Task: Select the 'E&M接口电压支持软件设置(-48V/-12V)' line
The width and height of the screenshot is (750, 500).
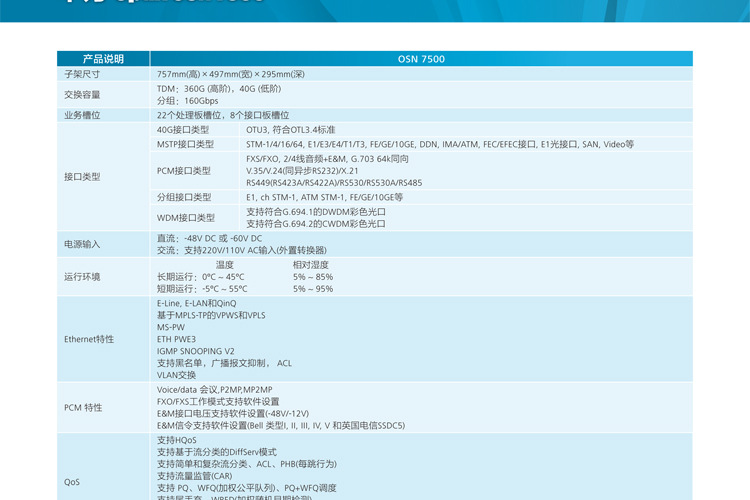Action: point(233,413)
